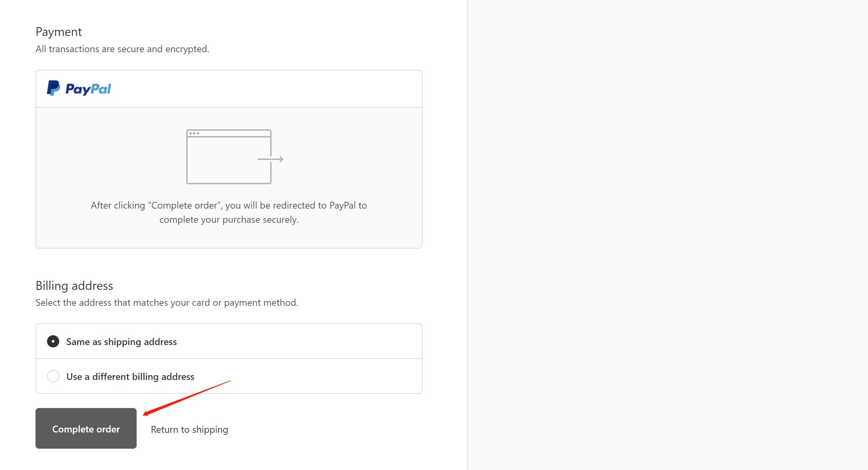Click the three dots in browser illustration
This screenshot has height=470, width=868.
coord(194,133)
